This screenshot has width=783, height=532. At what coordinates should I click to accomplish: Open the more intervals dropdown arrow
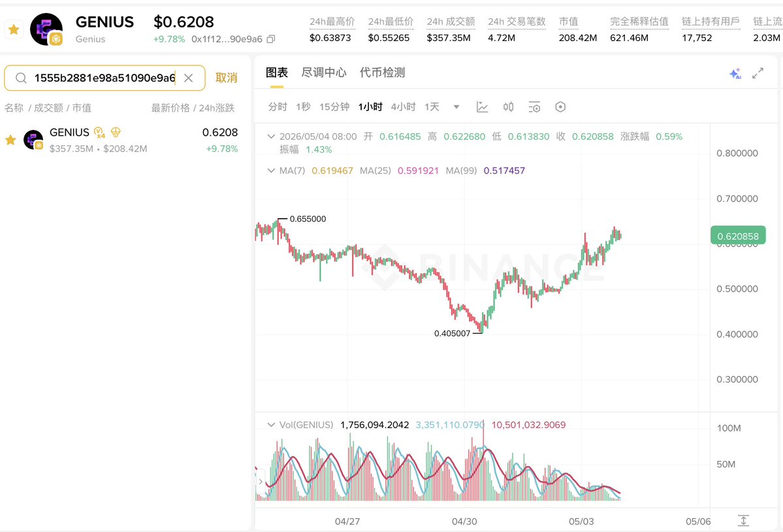(456, 107)
